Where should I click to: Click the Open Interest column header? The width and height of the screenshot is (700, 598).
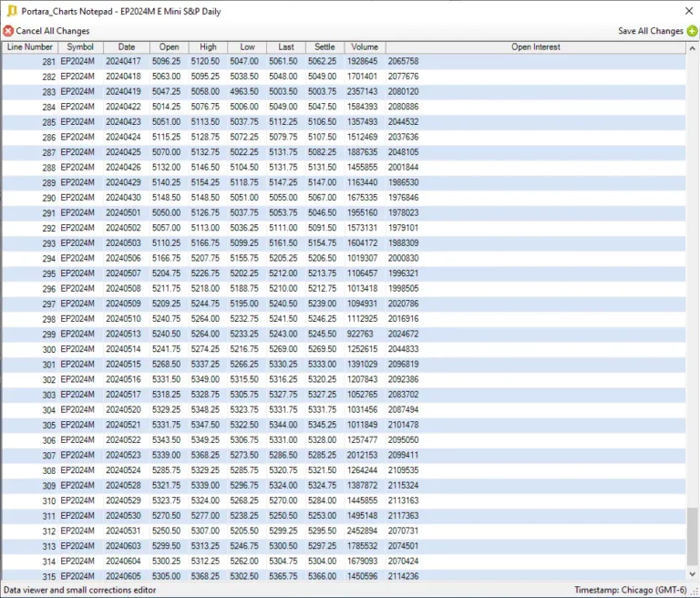[536, 46]
